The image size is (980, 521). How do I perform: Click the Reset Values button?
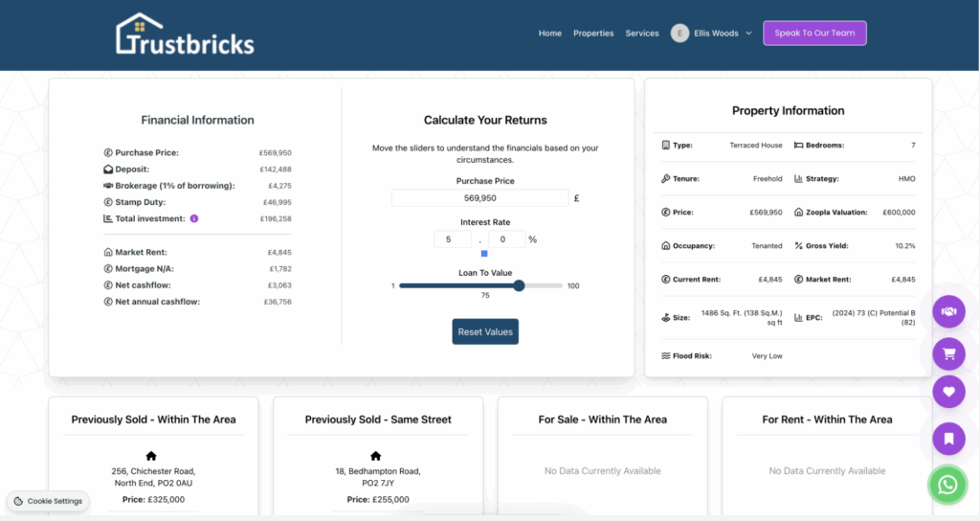click(x=485, y=331)
